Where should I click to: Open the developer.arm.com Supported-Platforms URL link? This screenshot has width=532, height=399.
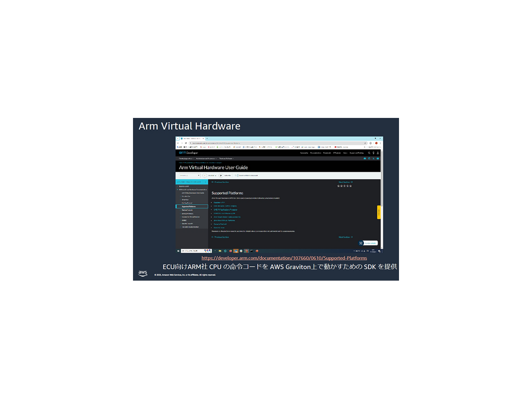pyautogui.click(x=284, y=258)
